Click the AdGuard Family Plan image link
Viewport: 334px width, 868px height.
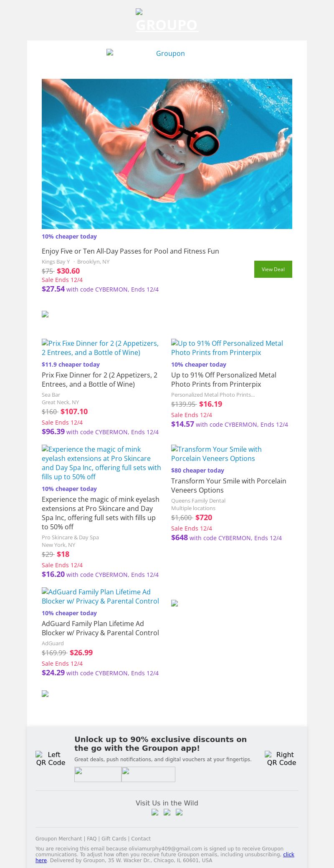[x=100, y=596]
